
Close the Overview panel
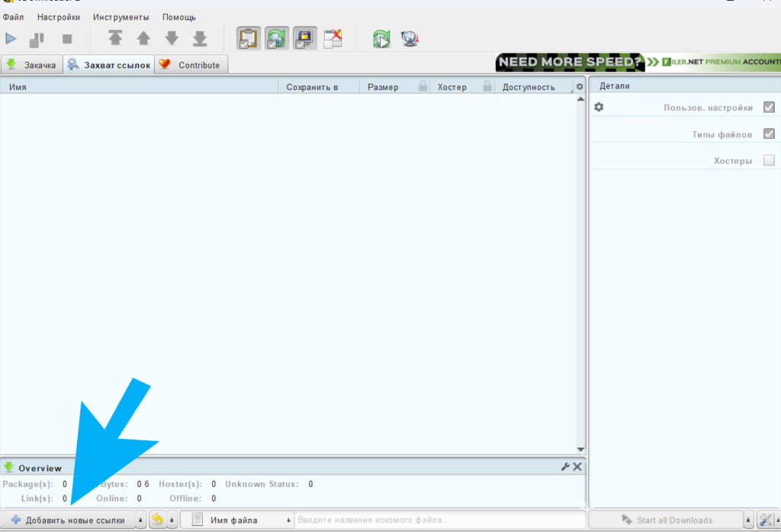pyautogui.click(x=577, y=466)
